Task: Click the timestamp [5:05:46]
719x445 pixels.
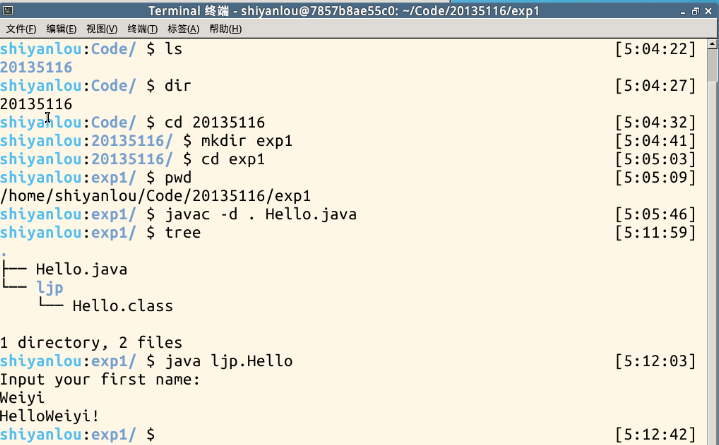Action: pyautogui.click(x=655, y=214)
